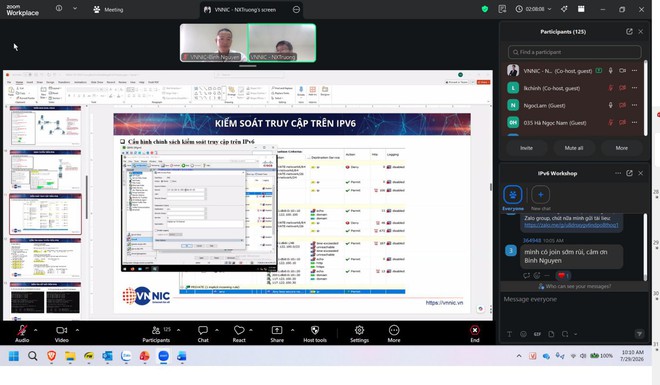
Task: Click the send message arrow button
Action: 639,334
